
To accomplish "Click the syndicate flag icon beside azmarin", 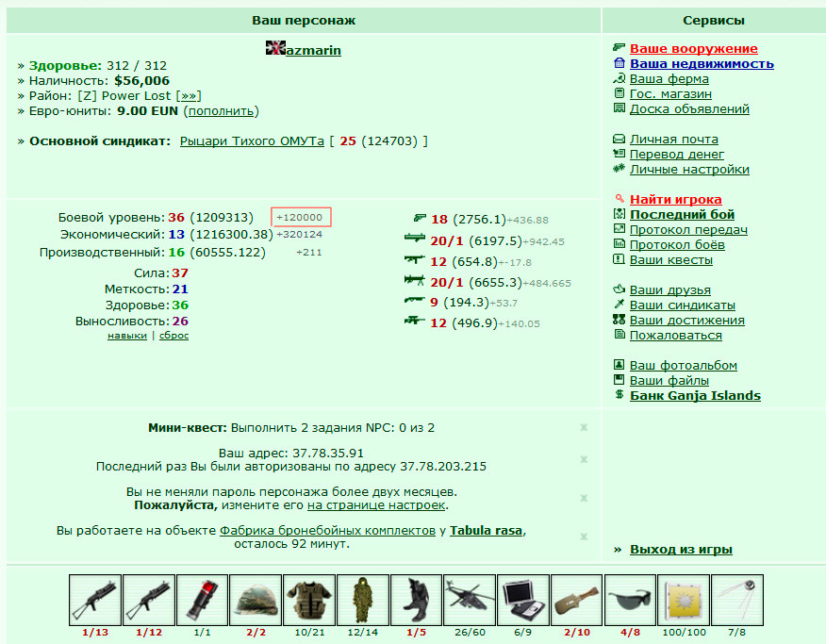I will tap(275, 48).
